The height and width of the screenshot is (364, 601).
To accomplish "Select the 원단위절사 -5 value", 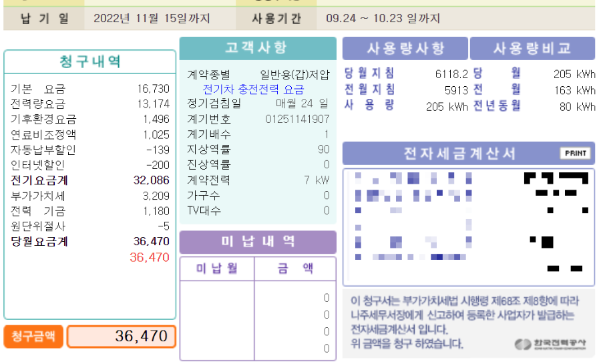I will point(164,226).
